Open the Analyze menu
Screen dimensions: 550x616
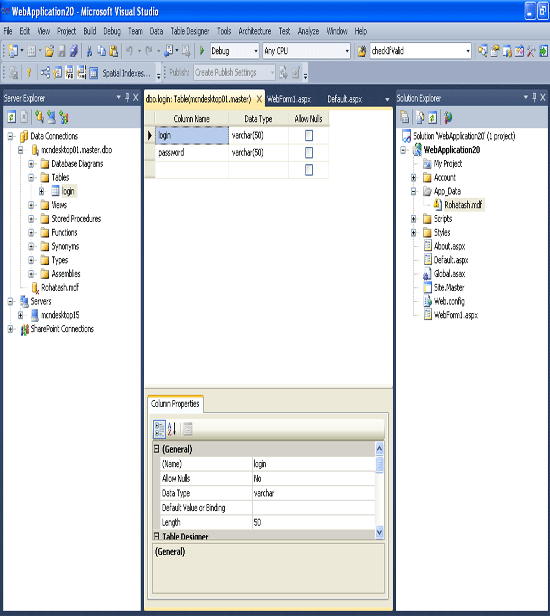coord(308,31)
